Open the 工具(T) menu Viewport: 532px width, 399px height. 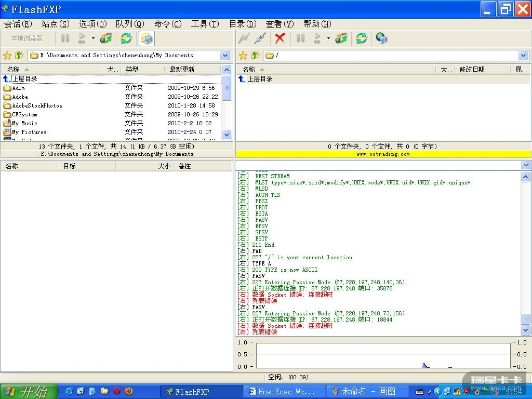coord(205,24)
